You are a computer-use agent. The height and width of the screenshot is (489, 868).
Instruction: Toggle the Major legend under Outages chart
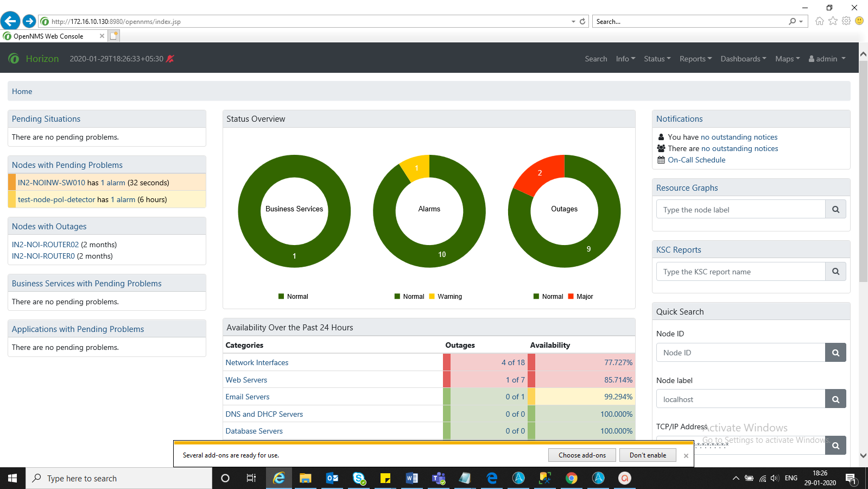point(580,297)
